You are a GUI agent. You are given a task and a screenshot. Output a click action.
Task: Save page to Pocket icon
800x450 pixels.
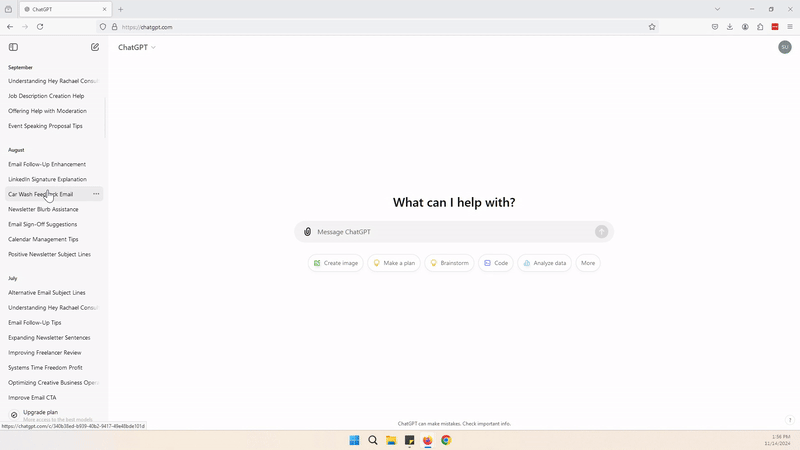pos(715,27)
